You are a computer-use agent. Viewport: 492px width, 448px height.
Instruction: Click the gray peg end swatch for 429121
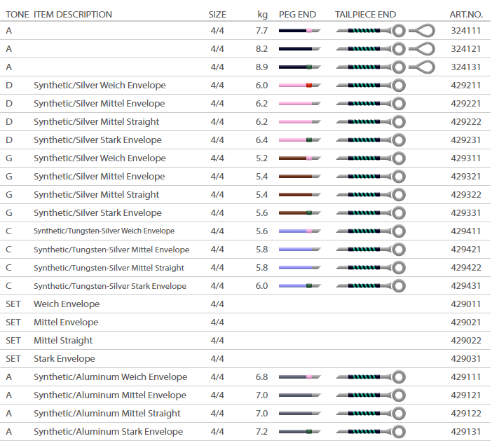click(x=299, y=395)
